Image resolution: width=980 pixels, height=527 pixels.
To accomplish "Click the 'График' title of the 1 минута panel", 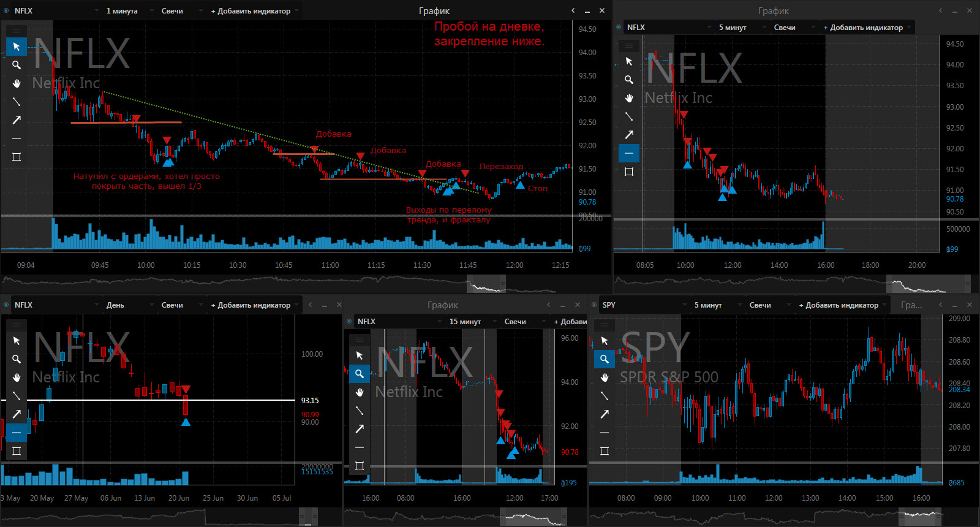I will click(434, 11).
